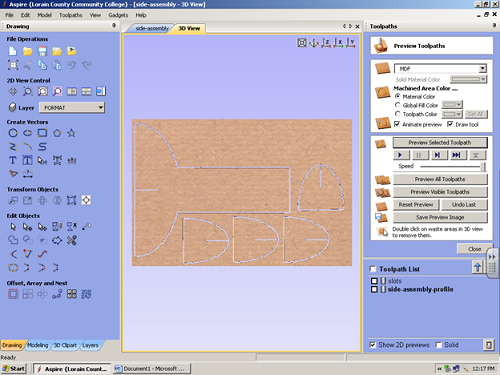Open Move selection transform tool
This screenshot has width=500, height=375.
[13, 200]
